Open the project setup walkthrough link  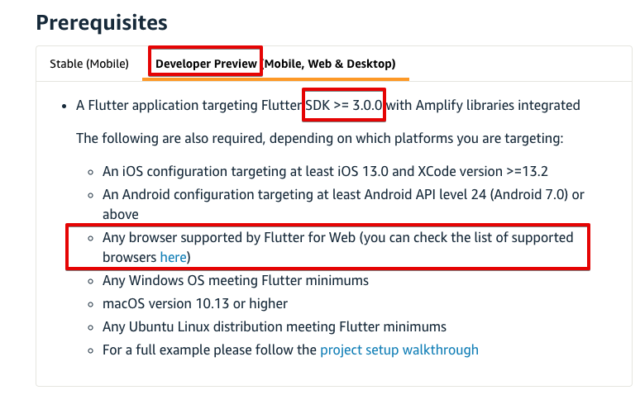pyautogui.click(x=399, y=350)
